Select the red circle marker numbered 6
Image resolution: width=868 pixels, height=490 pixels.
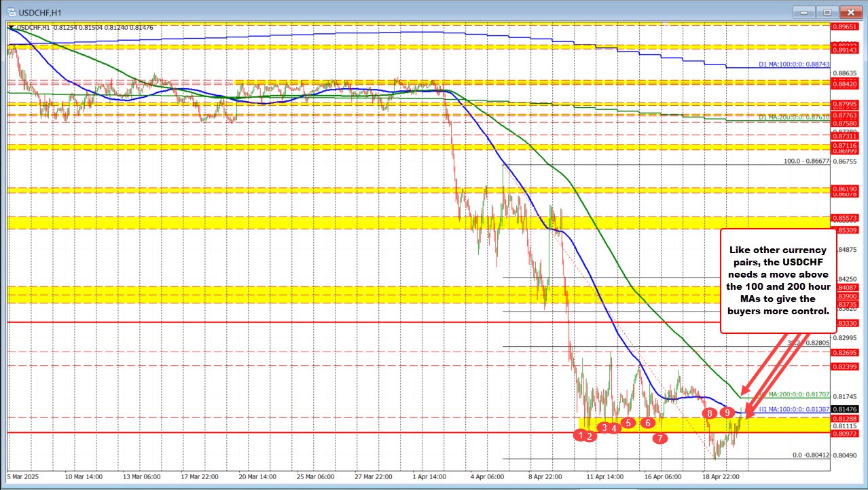tap(648, 423)
